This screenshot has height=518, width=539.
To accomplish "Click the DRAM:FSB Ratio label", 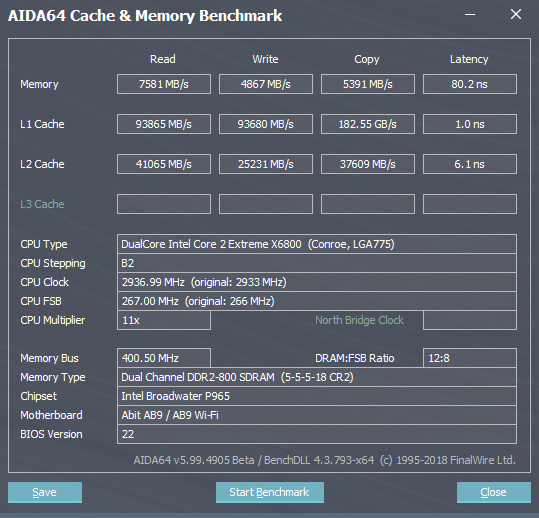I will pyautogui.click(x=354, y=358).
